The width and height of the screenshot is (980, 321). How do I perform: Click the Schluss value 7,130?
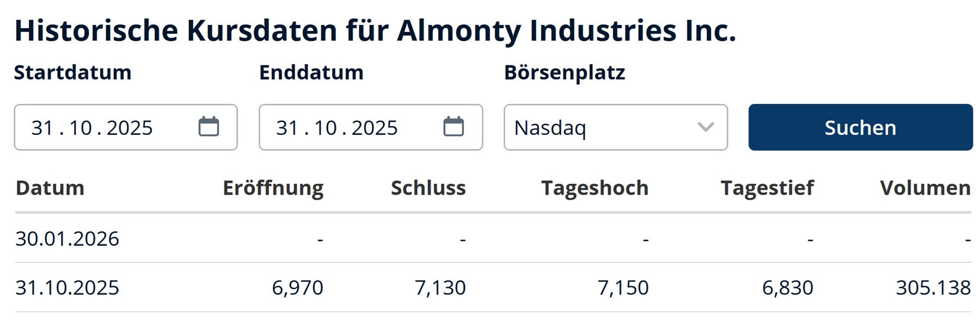point(440,287)
